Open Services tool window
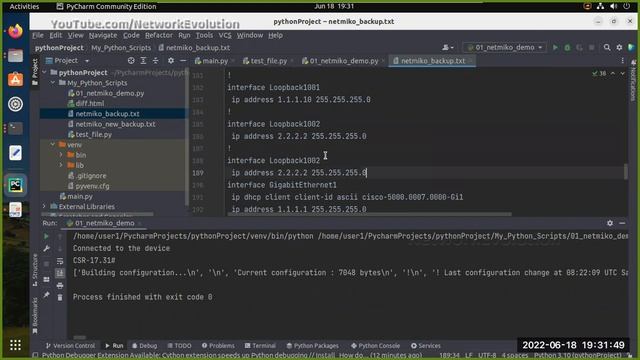This screenshot has height=360, width=640. [426, 346]
